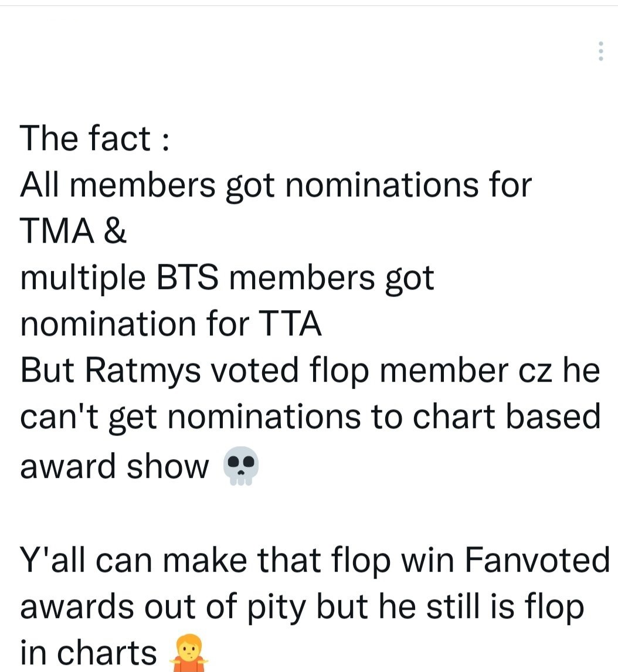Image resolution: width=618 pixels, height=672 pixels.
Task: Click the word "TTA" in the tweet
Action: coord(292,324)
